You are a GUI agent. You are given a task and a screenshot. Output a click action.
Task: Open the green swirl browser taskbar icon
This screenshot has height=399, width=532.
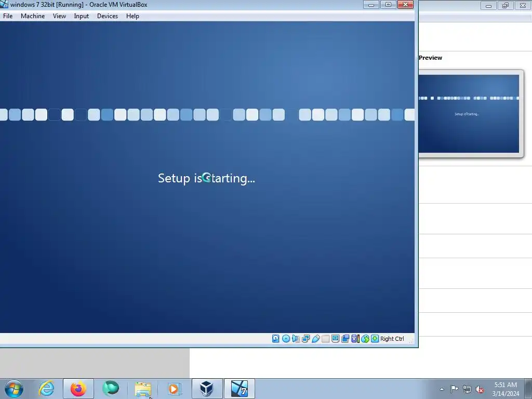tap(111, 389)
